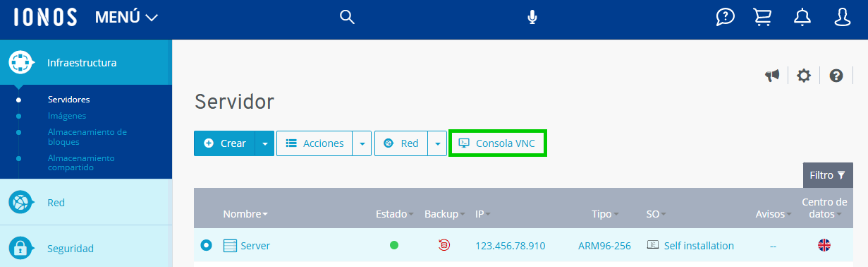This screenshot has height=267, width=868.
Task: Click the Red globe icon in sidebar
Action: click(x=21, y=202)
